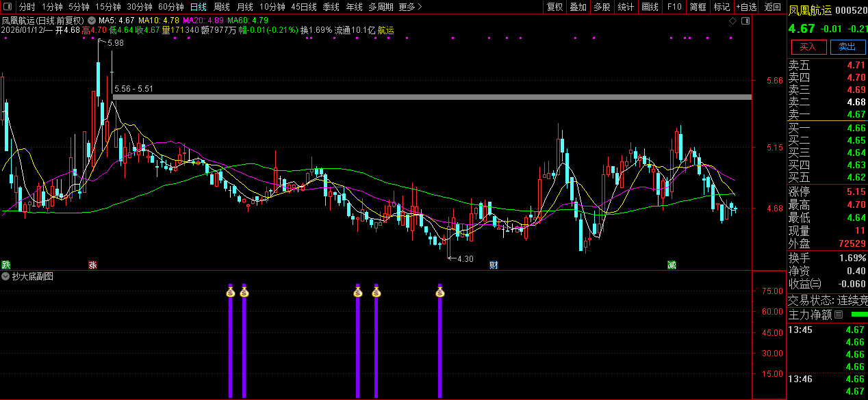Switch to the 周线 weekly period
The height and width of the screenshot is (400, 868).
[222, 7]
